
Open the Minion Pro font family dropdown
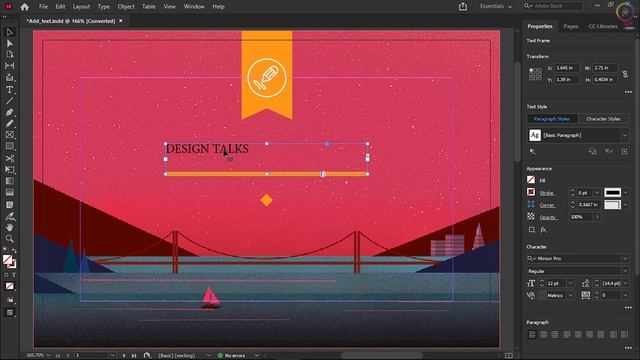point(625,259)
